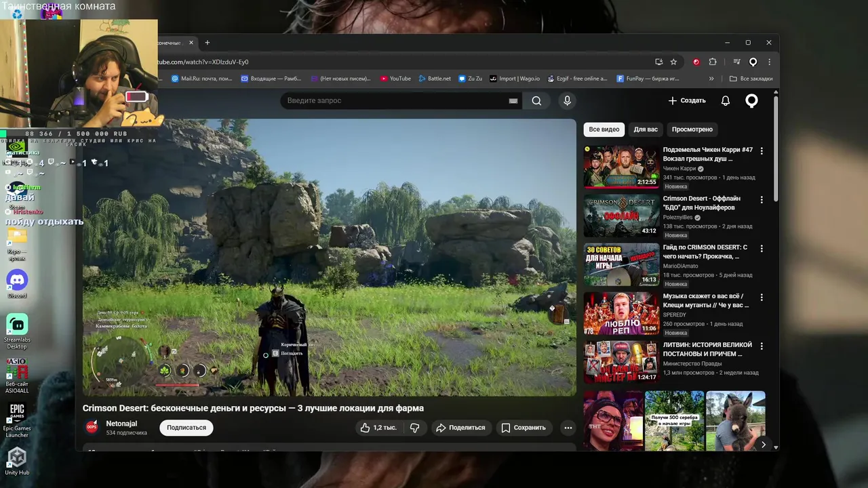Open browser extensions puzzle icon

tap(713, 62)
